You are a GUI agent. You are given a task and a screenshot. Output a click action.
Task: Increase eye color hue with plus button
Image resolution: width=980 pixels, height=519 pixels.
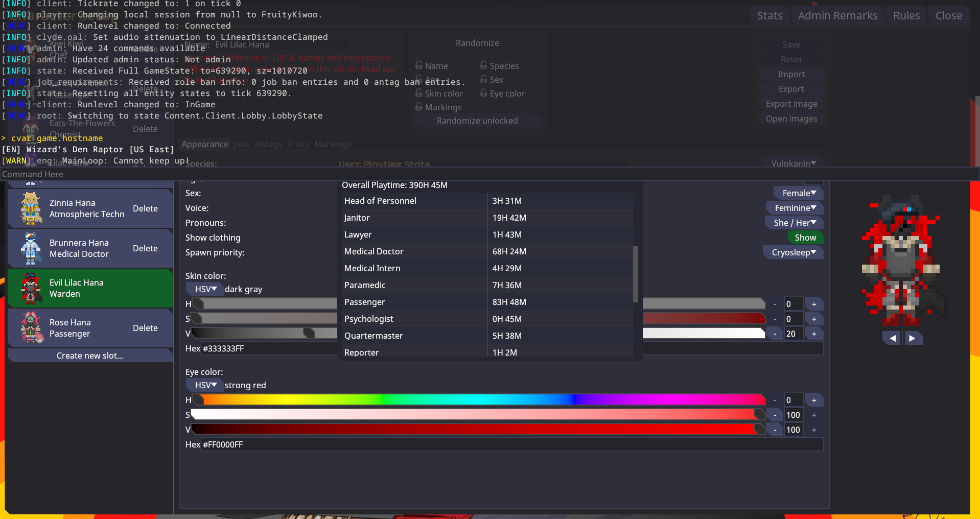pos(814,400)
